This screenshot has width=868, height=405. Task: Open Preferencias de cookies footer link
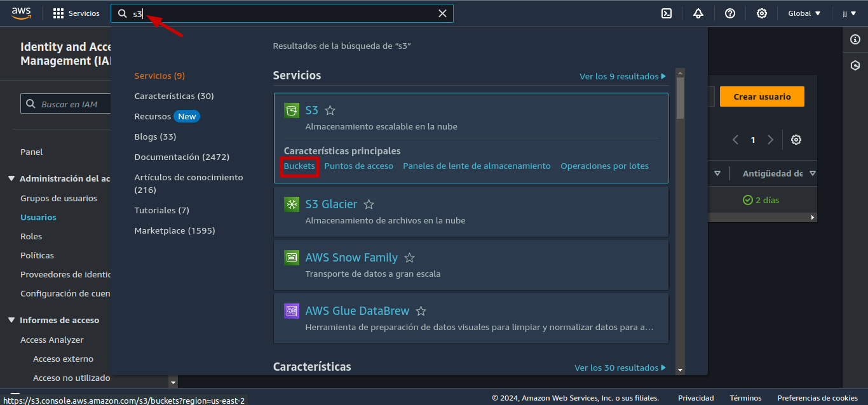(818, 398)
